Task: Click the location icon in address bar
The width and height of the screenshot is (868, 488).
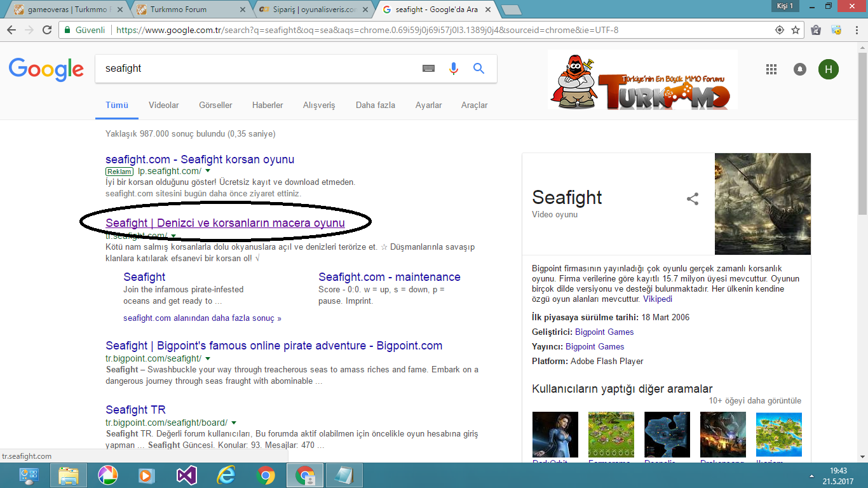Action: click(780, 30)
